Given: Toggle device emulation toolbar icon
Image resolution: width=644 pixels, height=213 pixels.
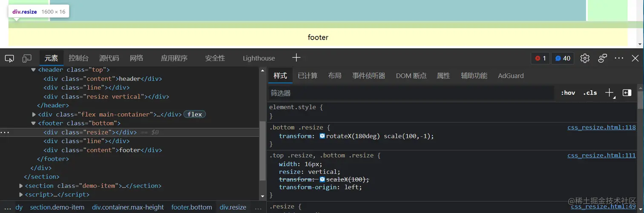Looking at the screenshot, I should click(x=27, y=58).
